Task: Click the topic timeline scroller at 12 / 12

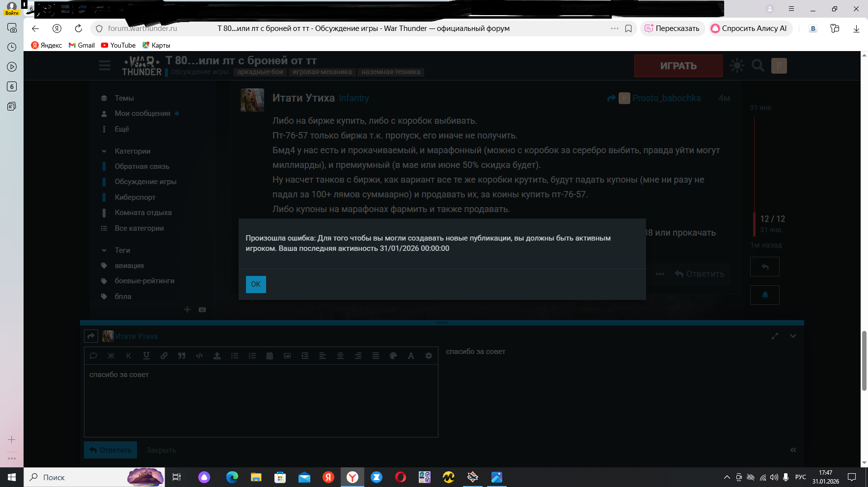Action: 772,219
